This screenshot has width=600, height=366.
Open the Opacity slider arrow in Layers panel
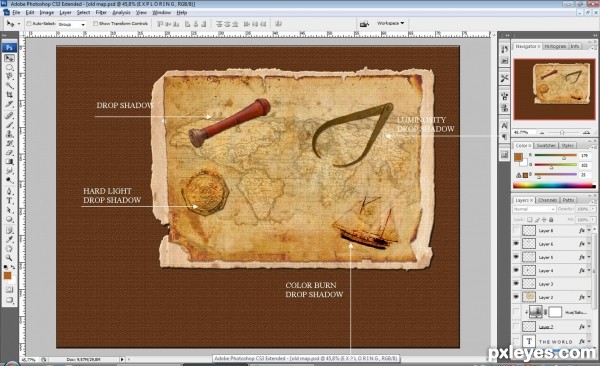pyautogui.click(x=592, y=209)
